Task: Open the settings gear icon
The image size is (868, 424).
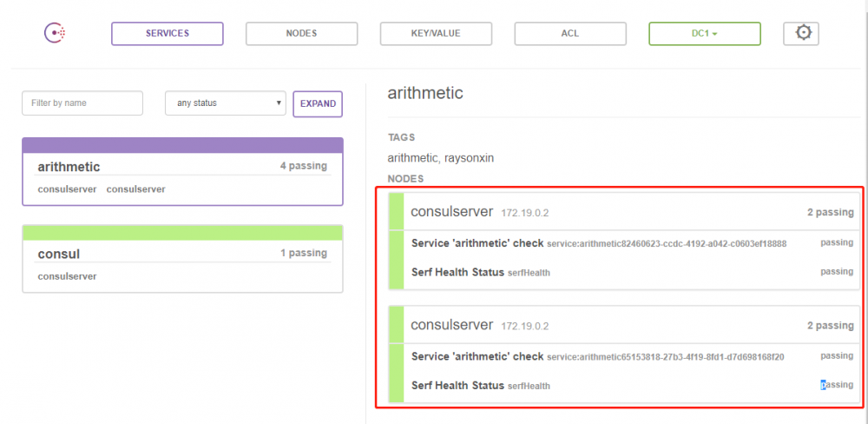Action: click(x=801, y=33)
